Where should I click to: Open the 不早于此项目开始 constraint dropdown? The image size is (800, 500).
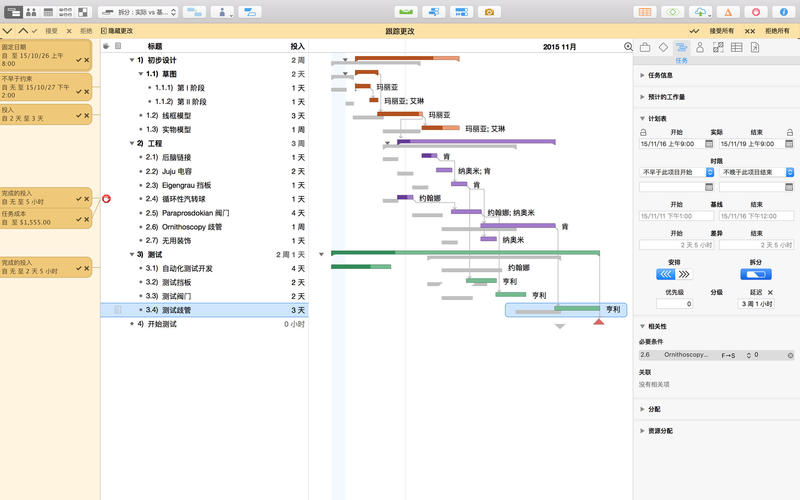[x=677, y=172]
